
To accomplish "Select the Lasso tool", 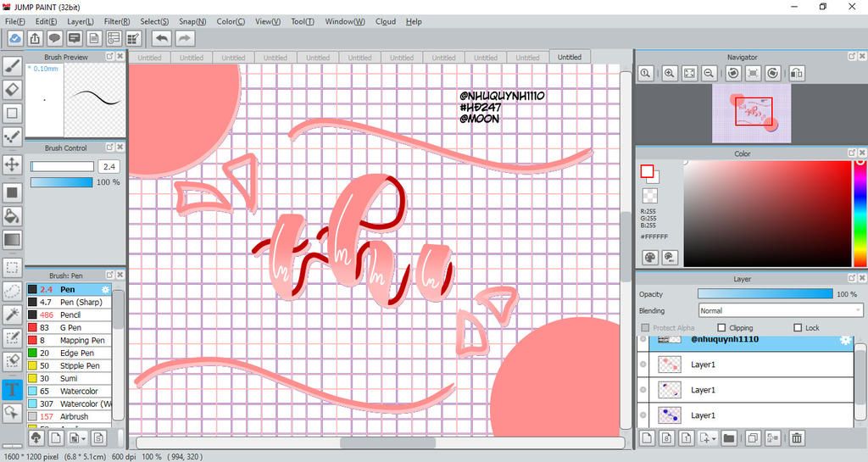I will [x=12, y=291].
